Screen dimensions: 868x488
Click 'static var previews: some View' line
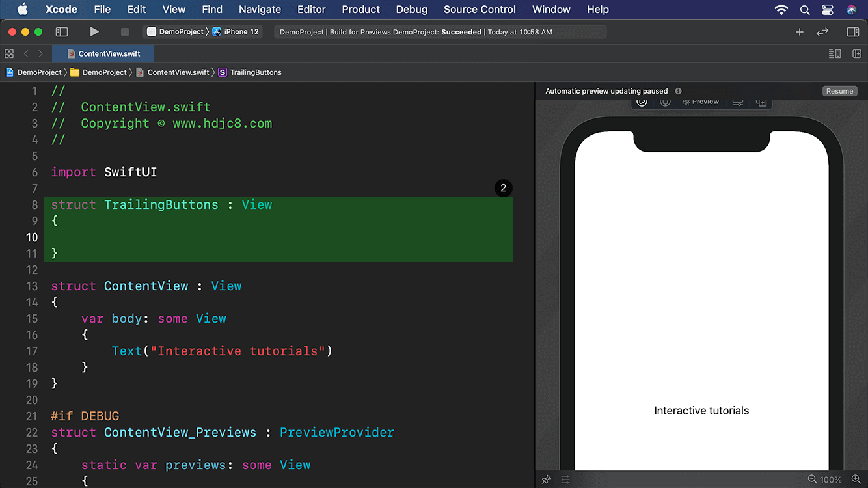196,465
